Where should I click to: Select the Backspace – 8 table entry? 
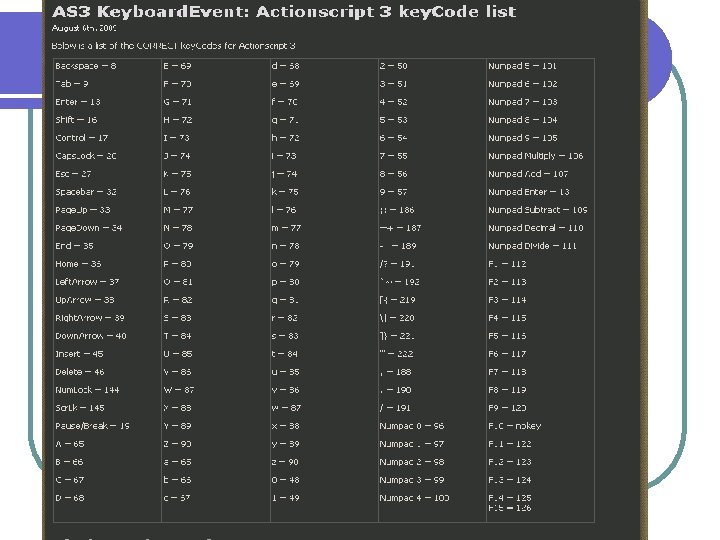[86, 66]
